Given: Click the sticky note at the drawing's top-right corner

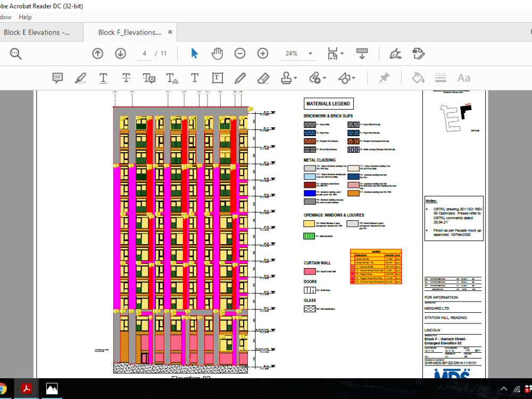Looking at the screenshot, I should (251, 109).
